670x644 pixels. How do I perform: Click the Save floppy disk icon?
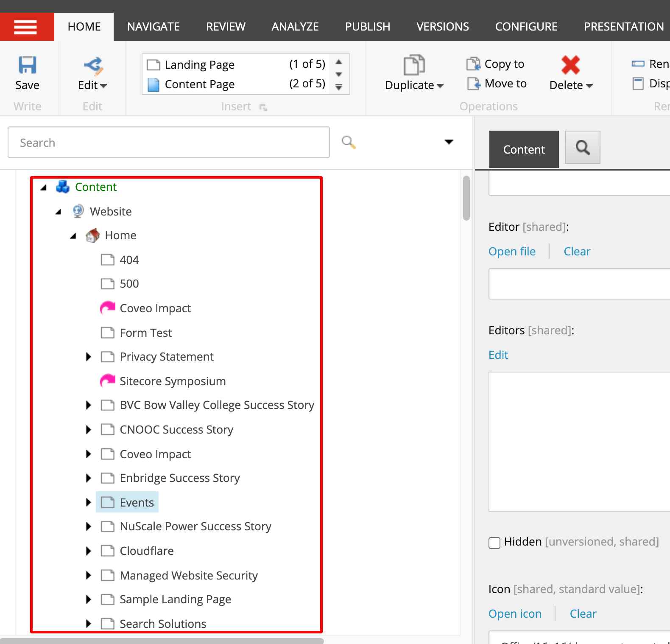(x=27, y=65)
